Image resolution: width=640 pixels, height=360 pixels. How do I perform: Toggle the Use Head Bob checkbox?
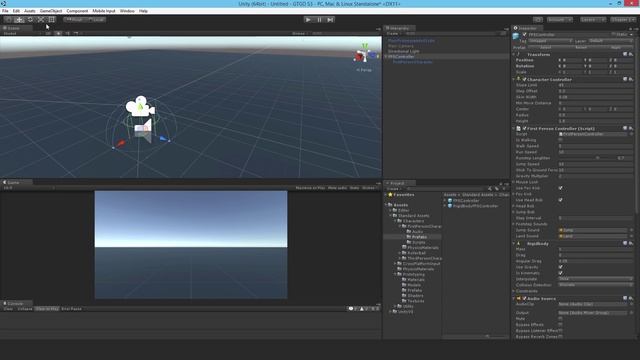click(560, 200)
